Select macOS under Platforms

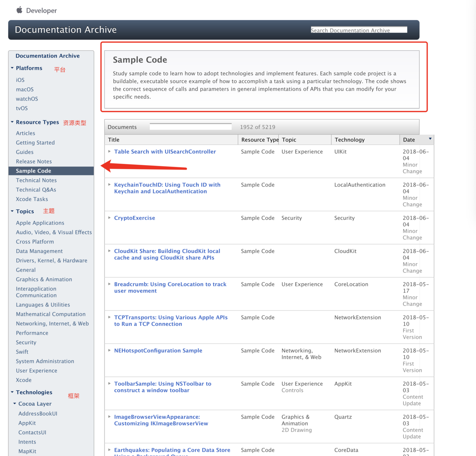25,89
